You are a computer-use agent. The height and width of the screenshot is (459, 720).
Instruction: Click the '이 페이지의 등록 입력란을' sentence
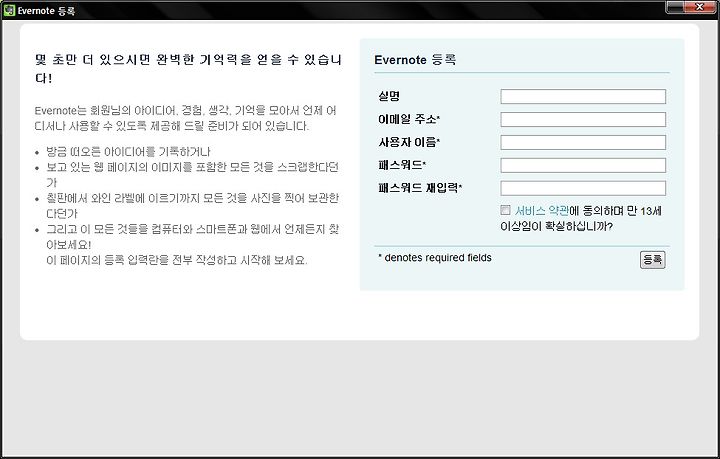(x=176, y=260)
